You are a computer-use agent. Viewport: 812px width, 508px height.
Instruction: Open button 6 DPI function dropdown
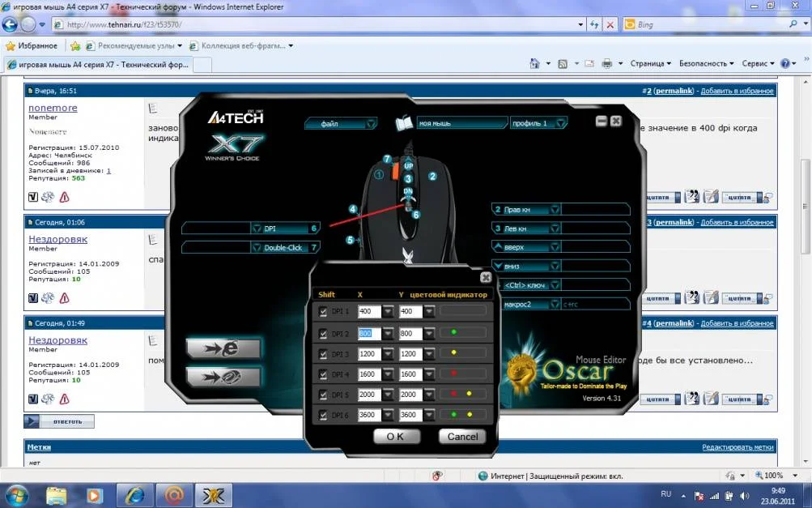pyautogui.click(x=257, y=228)
